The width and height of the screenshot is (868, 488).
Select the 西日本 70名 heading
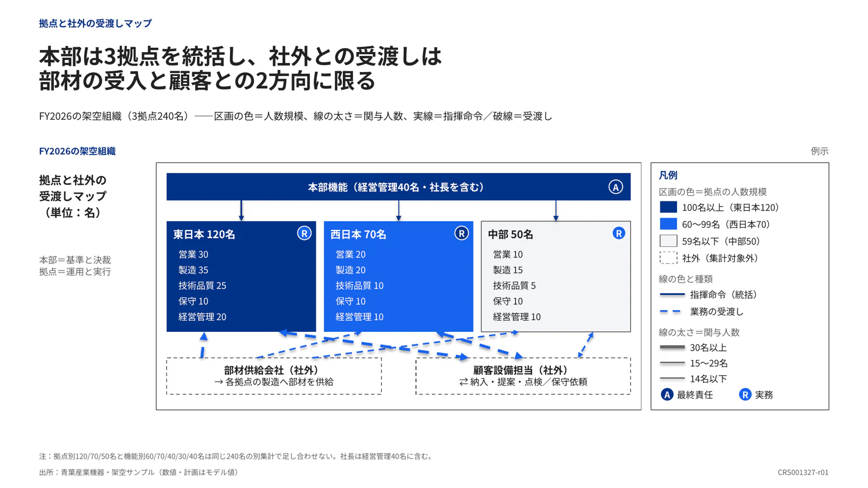pos(358,234)
